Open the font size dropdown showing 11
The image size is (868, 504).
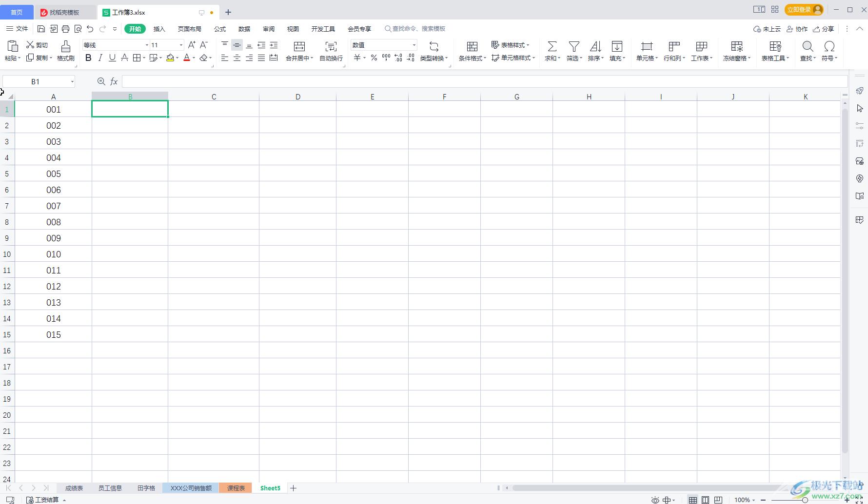[x=181, y=45]
